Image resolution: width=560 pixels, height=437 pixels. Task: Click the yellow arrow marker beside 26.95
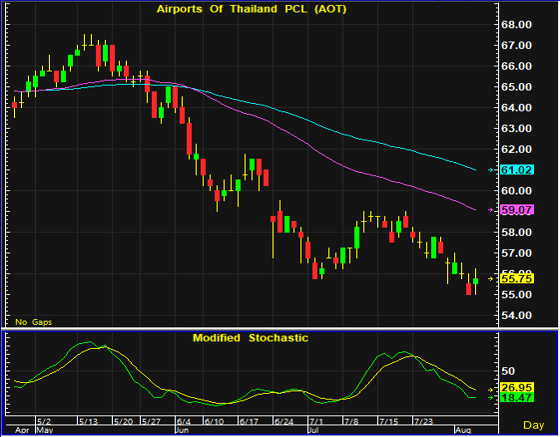click(491, 390)
